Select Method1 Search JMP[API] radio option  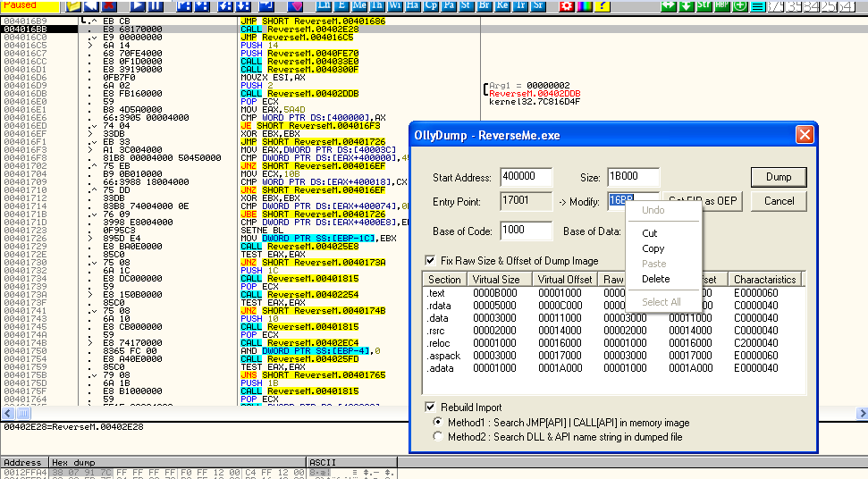[x=438, y=422]
